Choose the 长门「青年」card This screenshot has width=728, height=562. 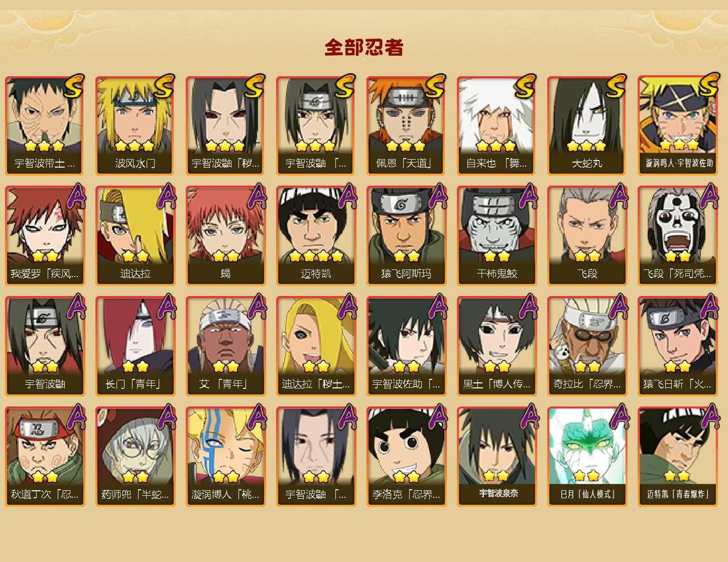coord(135,346)
